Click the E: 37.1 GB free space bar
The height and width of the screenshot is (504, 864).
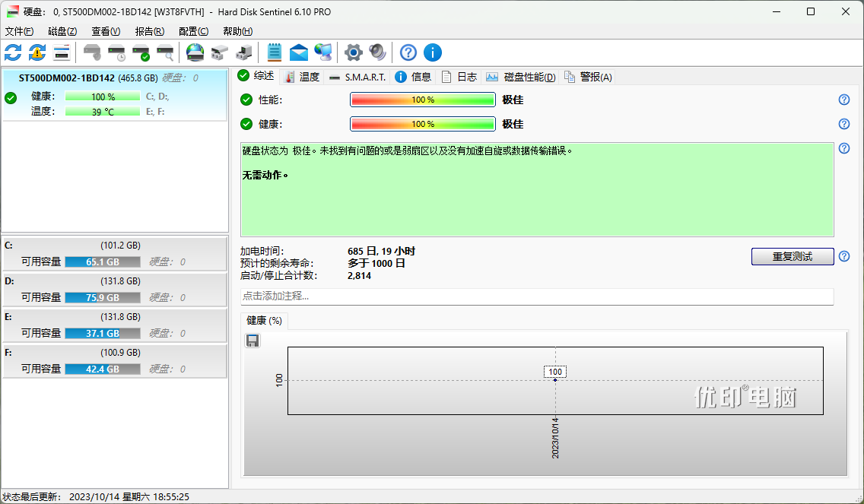[103, 333]
